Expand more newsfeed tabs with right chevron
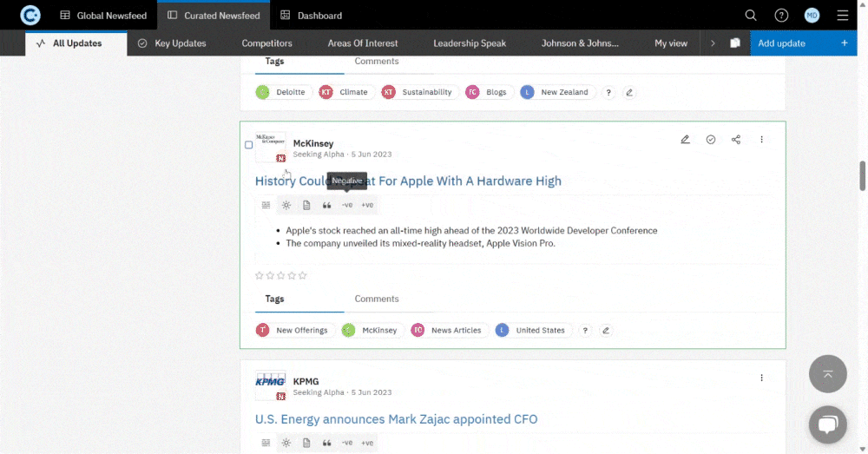 tap(713, 43)
